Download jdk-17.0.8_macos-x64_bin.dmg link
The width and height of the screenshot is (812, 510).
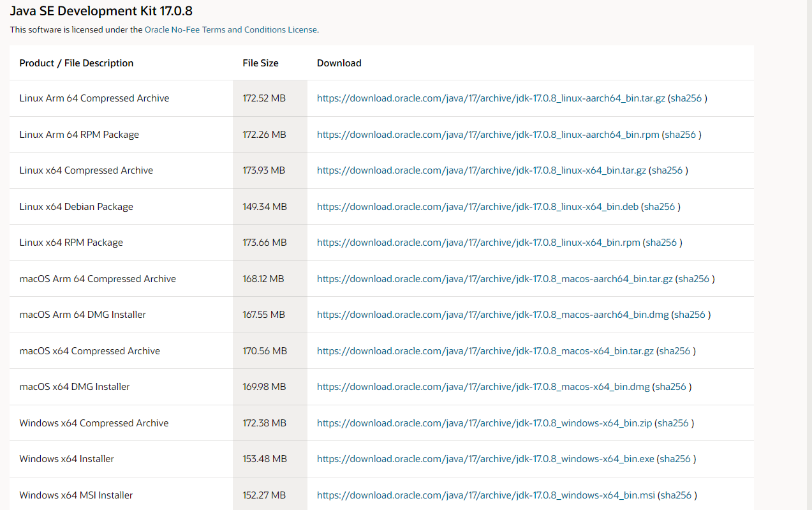coord(484,387)
